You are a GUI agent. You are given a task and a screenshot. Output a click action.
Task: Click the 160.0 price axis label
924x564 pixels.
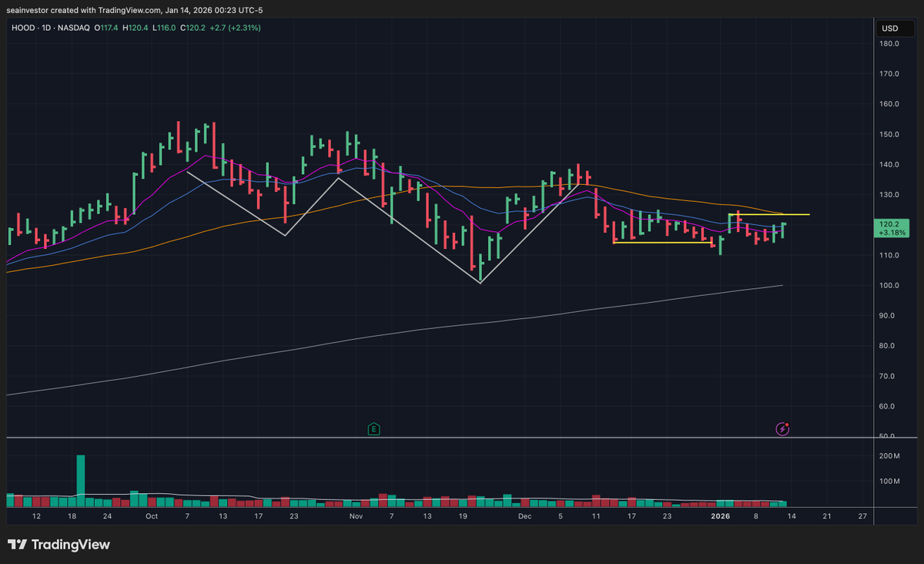(890, 104)
